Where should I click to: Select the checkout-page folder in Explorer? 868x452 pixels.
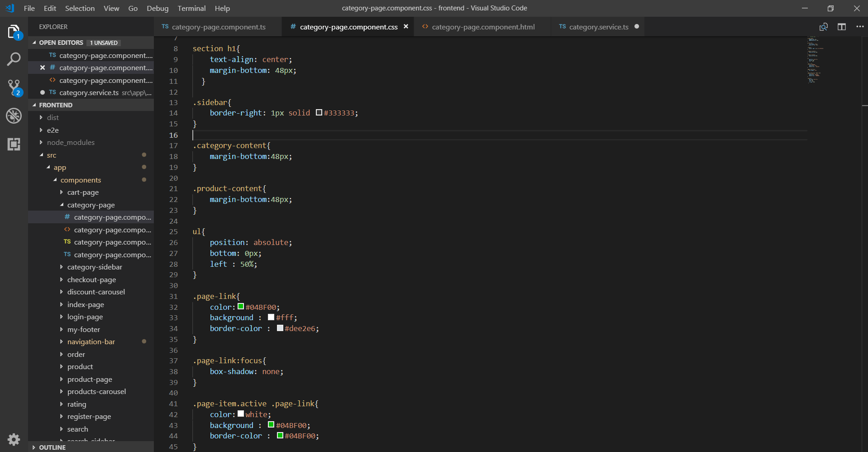[92, 279]
